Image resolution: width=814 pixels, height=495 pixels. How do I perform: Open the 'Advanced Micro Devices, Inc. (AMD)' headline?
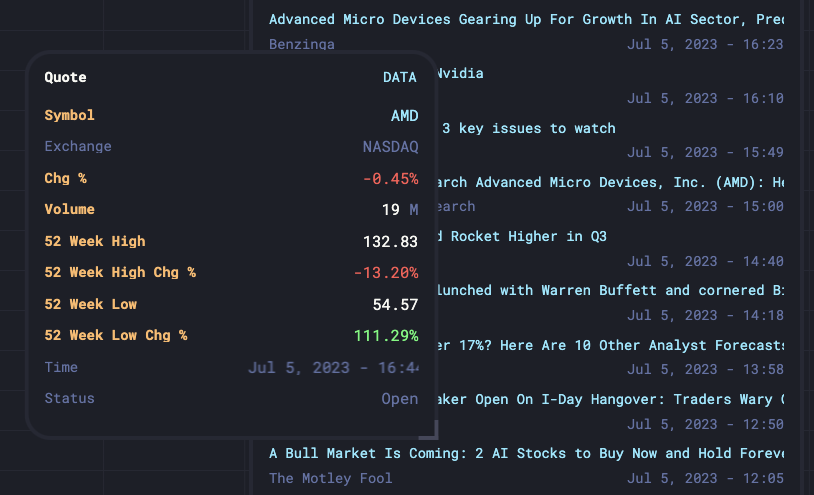pyautogui.click(x=610, y=182)
